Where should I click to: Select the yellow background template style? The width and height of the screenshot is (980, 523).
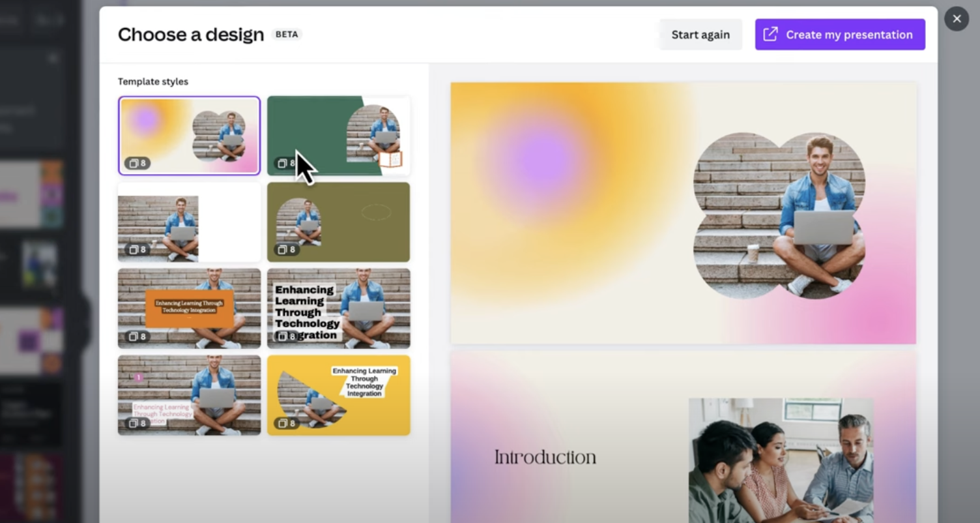coord(339,395)
